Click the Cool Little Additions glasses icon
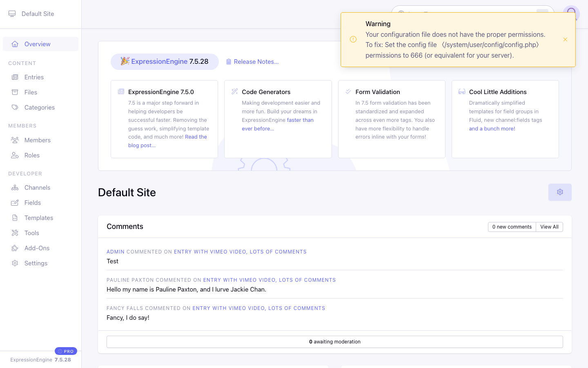The image size is (588, 368). point(462,92)
